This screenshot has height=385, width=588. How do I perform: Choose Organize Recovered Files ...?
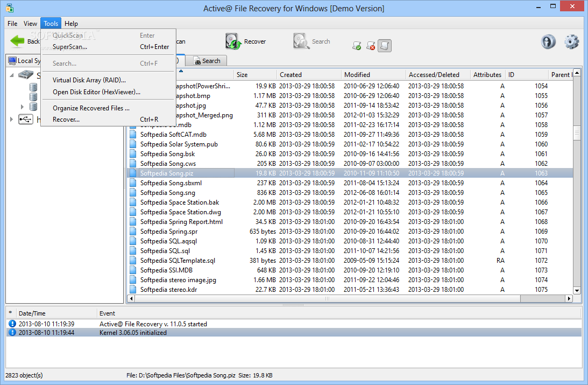pos(108,108)
